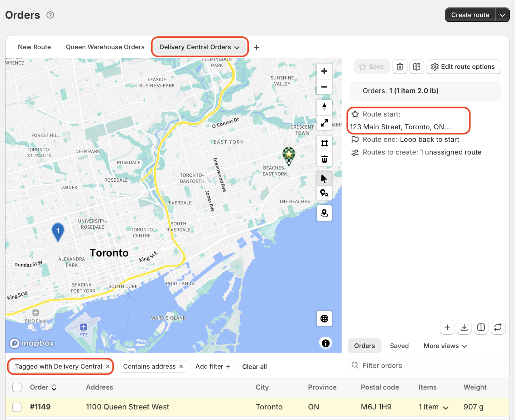
Task: Toggle fullscreen map view
Action: pos(324,123)
